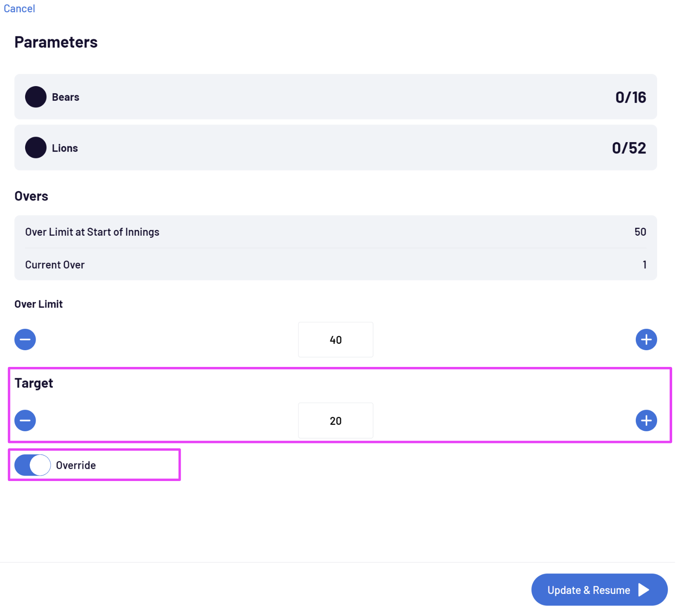The height and width of the screenshot is (616, 678).
Task: Click the Bears team logo circle
Action: pyautogui.click(x=36, y=97)
